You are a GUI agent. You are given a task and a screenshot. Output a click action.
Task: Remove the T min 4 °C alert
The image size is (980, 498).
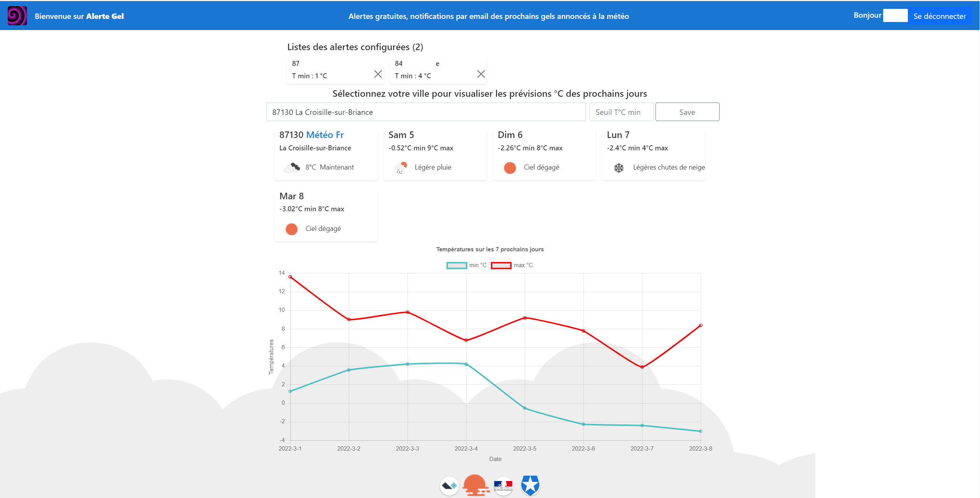pyautogui.click(x=481, y=74)
